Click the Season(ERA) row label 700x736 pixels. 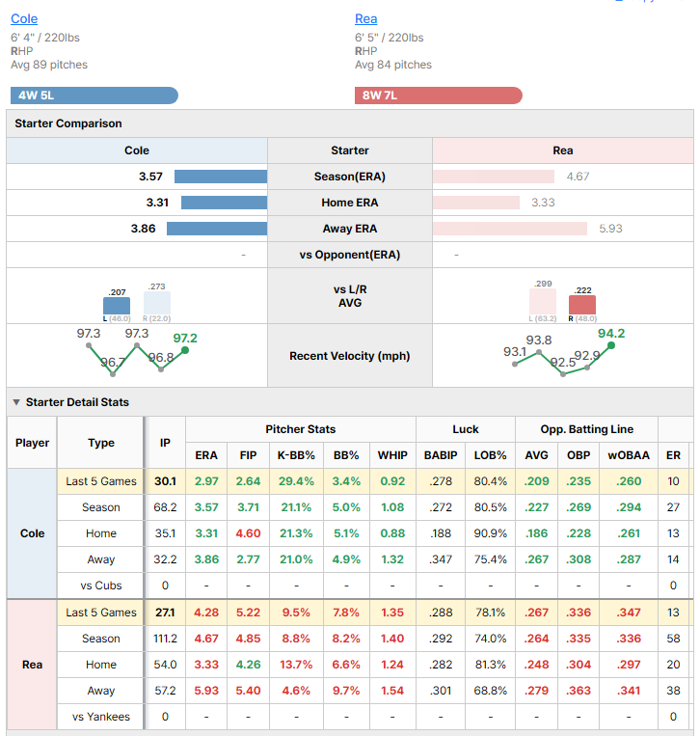click(350, 177)
